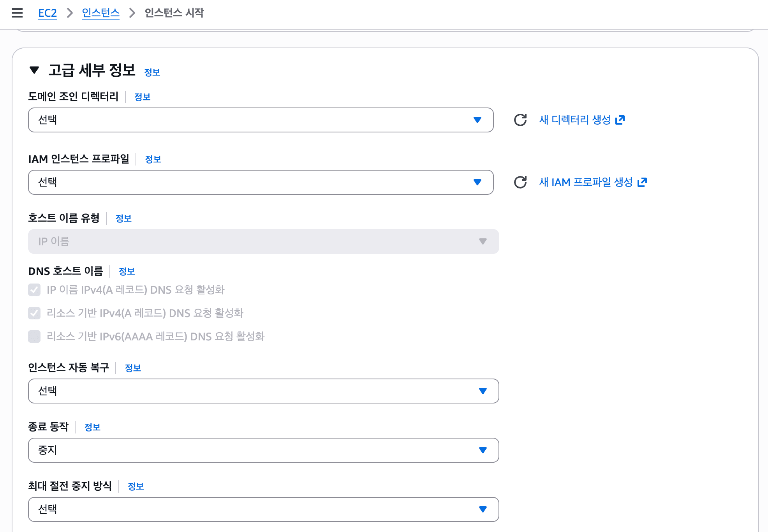Screen dimensions: 768x532
Task: Click the disabled 호스트 이름 유형 IP 이름 field
Action: coord(263,241)
